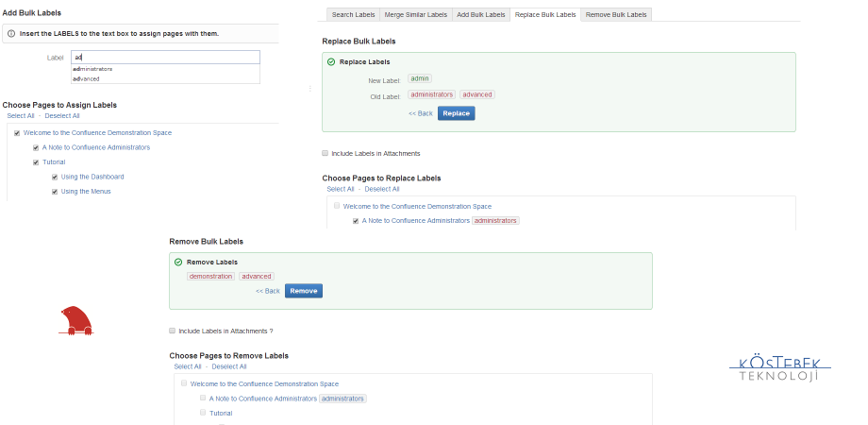Open the Merge Similar Labels tab
The width and height of the screenshot is (868, 425).
coord(416,14)
